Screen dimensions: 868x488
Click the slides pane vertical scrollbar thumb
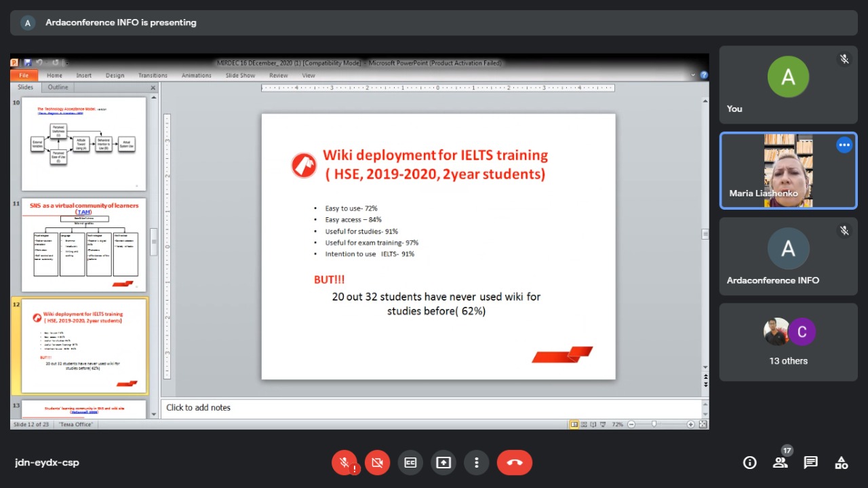pos(154,242)
